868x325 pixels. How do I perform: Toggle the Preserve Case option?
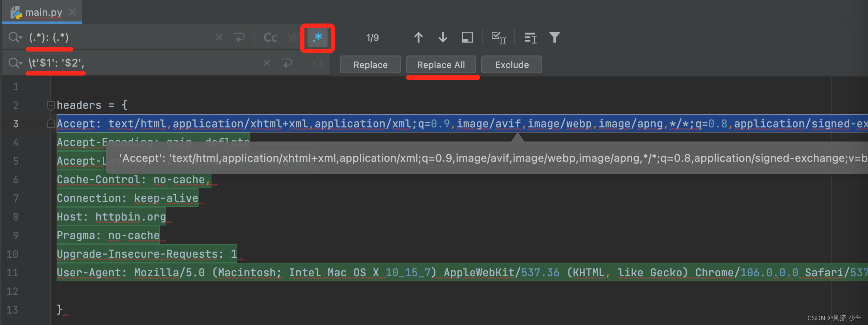click(317, 64)
